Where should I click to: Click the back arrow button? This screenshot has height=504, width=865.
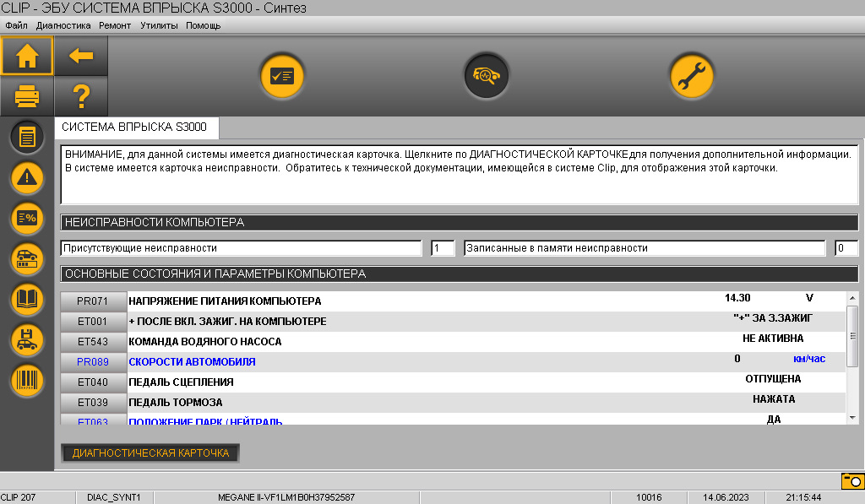tap(81, 56)
